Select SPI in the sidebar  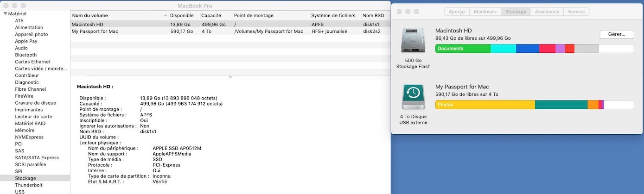coord(19,171)
